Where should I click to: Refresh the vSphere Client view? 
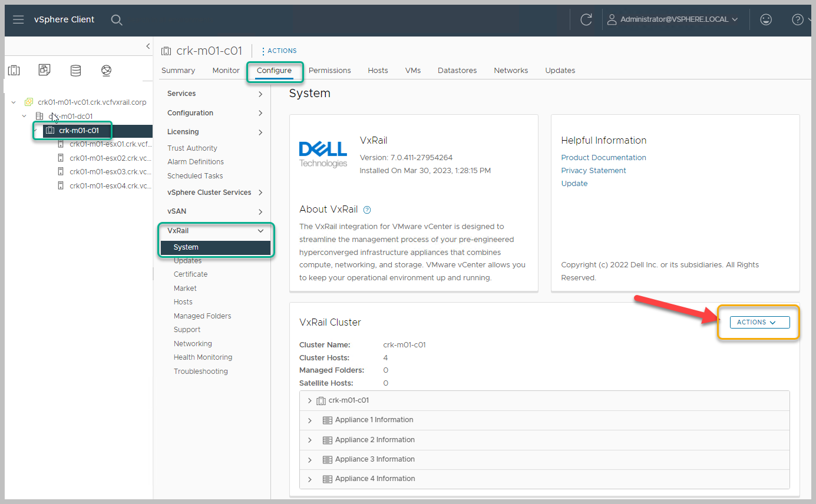[x=586, y=19]
